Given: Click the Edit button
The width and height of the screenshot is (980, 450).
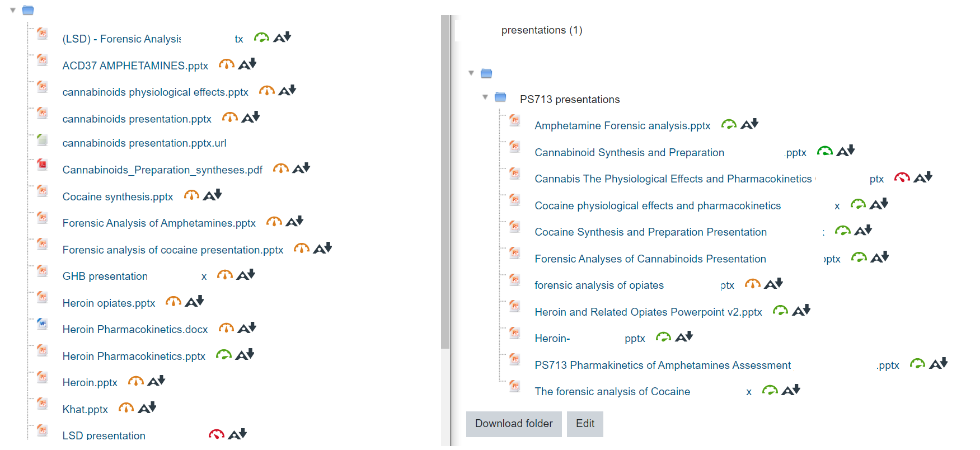Looking at the screenshot, I should click(x=585, y=424).
